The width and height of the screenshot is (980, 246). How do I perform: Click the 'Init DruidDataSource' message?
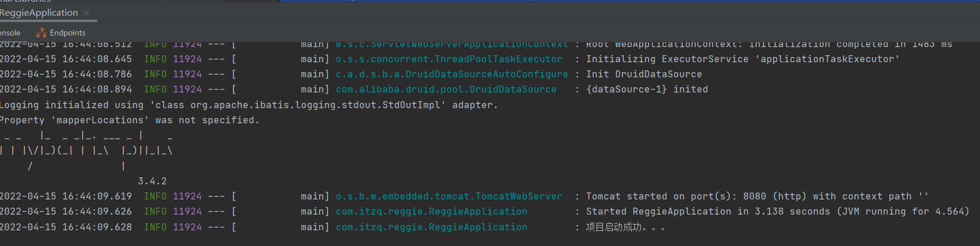tap(644, 74)
